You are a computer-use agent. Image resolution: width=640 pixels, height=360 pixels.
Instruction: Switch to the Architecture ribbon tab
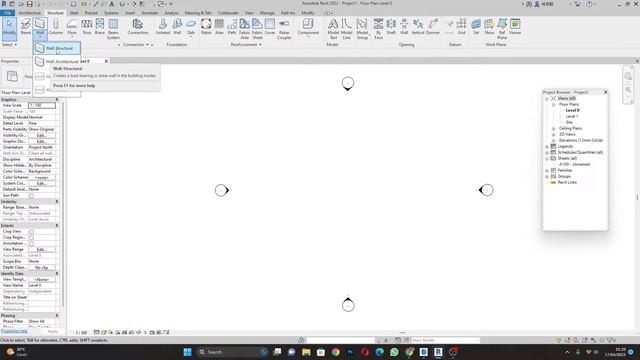(x=30, y=13)
